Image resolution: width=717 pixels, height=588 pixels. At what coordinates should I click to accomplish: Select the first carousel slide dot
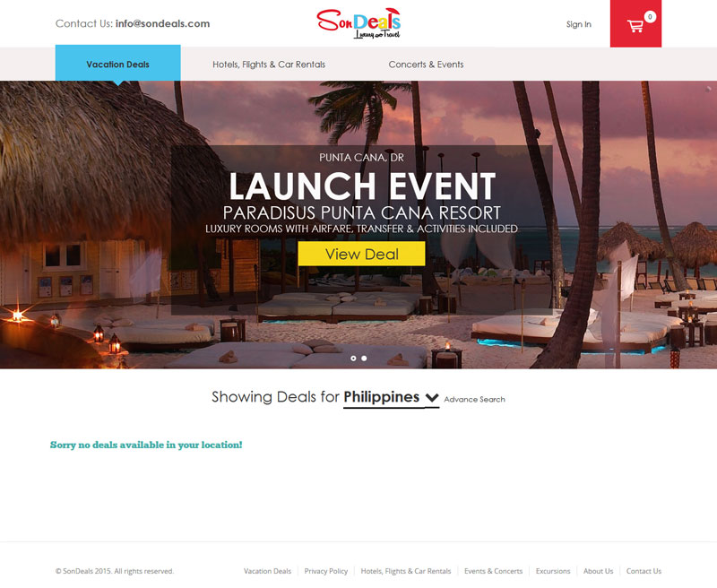353,359
